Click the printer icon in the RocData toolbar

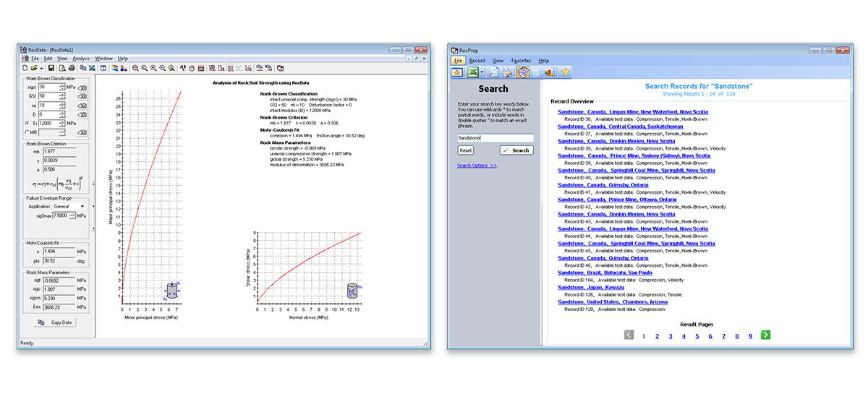[x=72, y=68]
